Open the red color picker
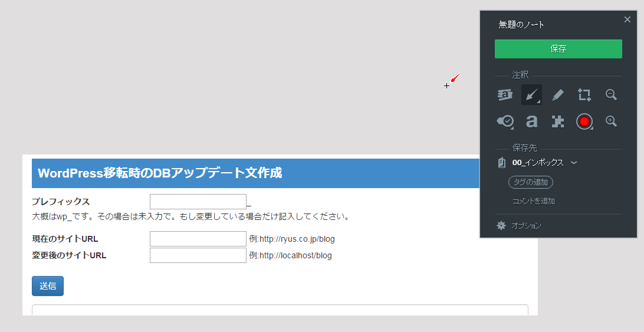 click(x=584, y=121)
